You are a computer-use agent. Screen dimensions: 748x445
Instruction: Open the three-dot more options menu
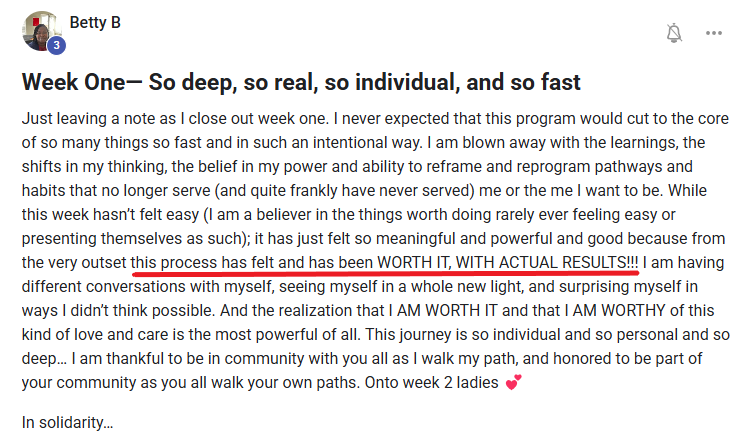pos(713,33)
